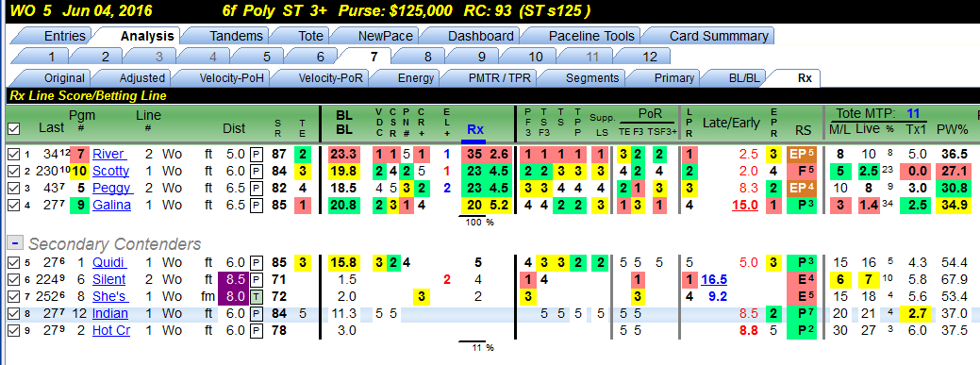The image size is (980, 365).
Task: Uncheck the She's row checkbox
Action: tap(13, 296)
